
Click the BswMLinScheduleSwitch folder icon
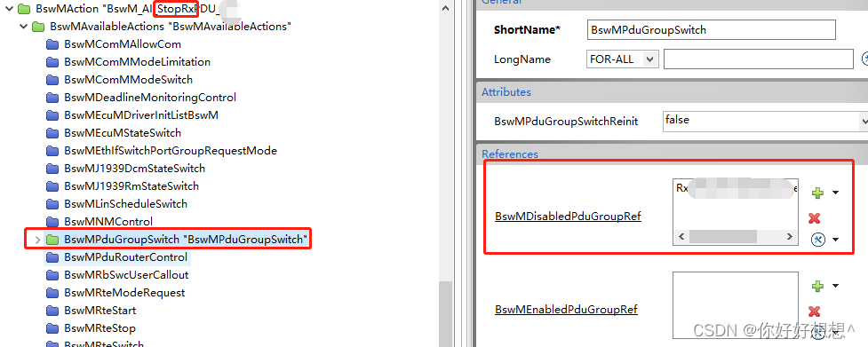click(52, 203)
